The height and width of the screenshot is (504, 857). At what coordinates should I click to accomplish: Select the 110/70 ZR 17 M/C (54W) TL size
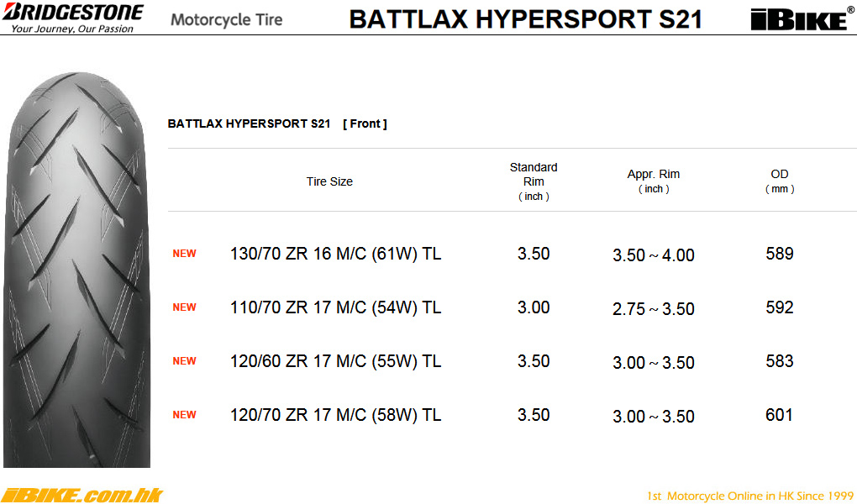(335, 307)
